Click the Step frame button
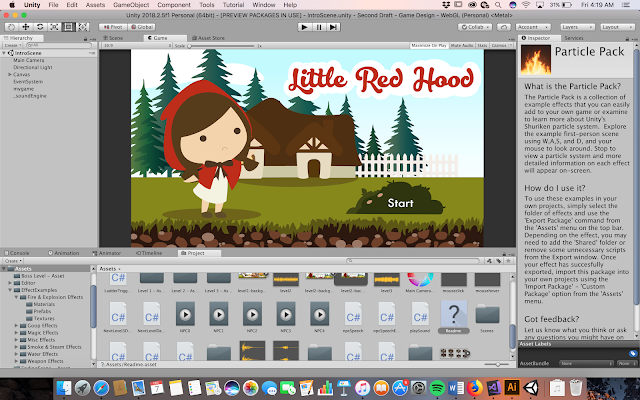 [x=333, y=27]
